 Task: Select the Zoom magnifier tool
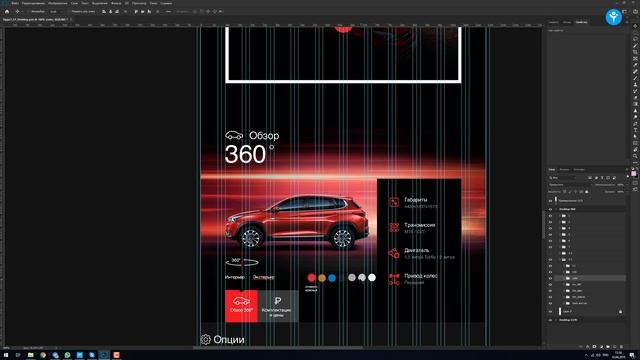635,156
